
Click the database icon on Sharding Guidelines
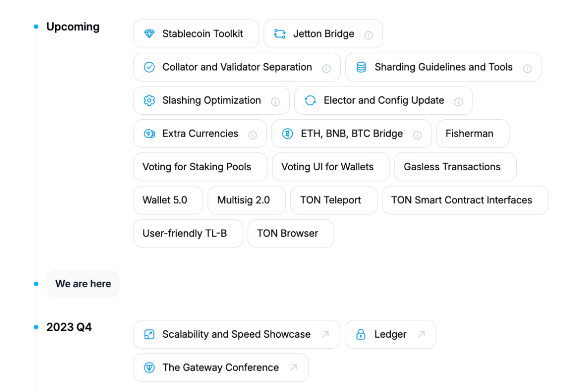pyautogui.click(x=362, y=67)
